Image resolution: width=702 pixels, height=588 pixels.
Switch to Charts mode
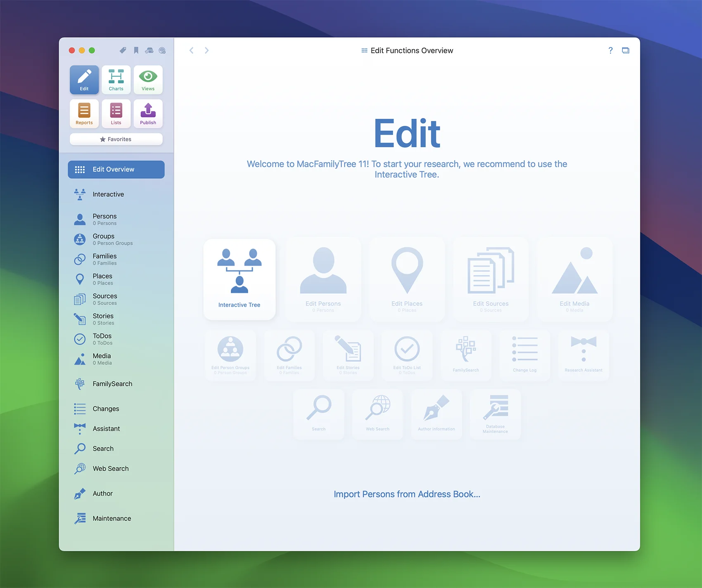(116, 80)
